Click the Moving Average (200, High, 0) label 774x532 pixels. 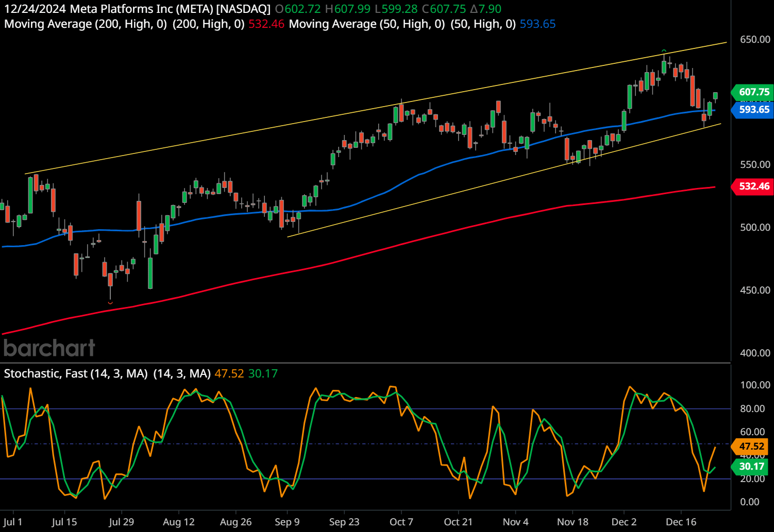coord(86,24)
